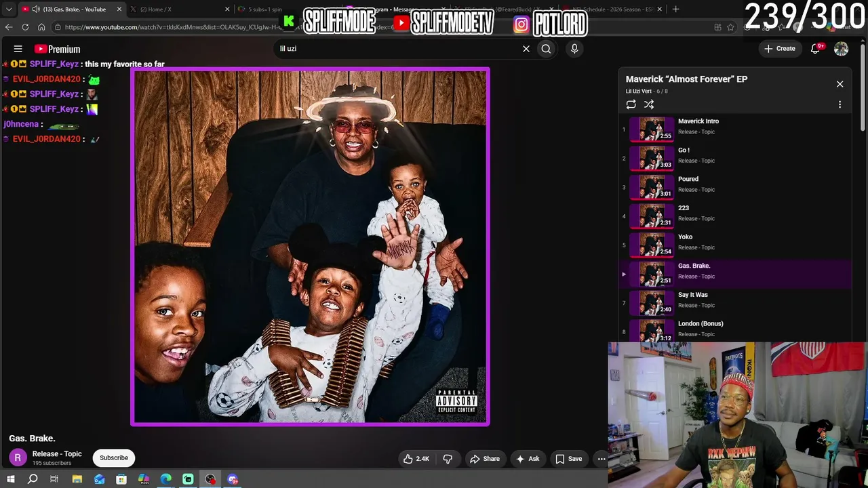Image resolution: width=868 pixels, height=488 pixels.
Task: Close the Gas. Brake. YouTube tab
Action: click(x=119, y=9)
